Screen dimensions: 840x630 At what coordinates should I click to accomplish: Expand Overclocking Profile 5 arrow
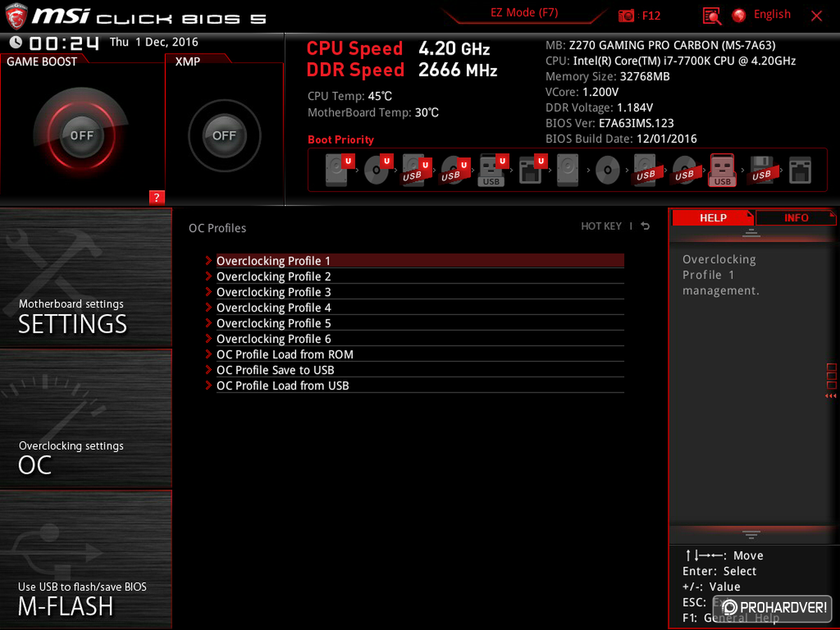pyautogui.click(x=209, y=323)
